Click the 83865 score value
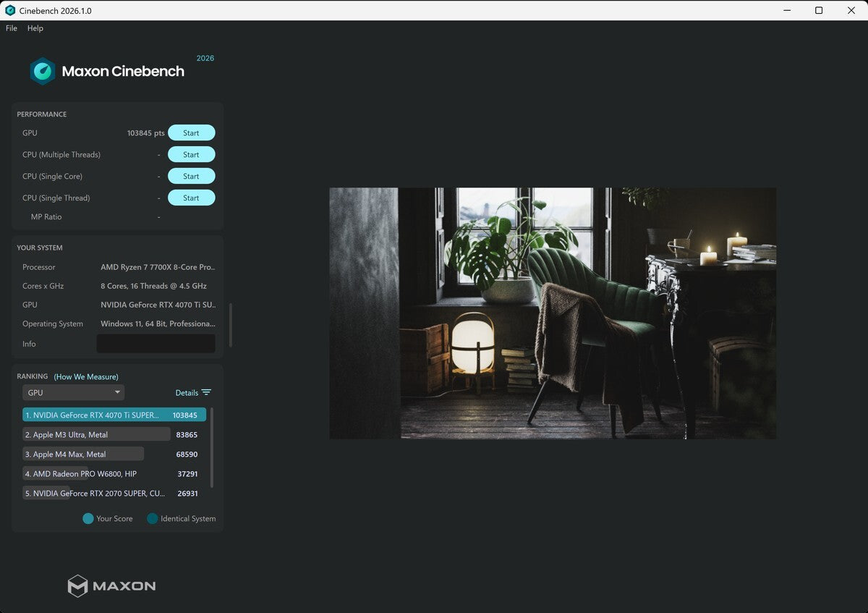This screenshot has width=868, height=613. [x=187, y=435]
